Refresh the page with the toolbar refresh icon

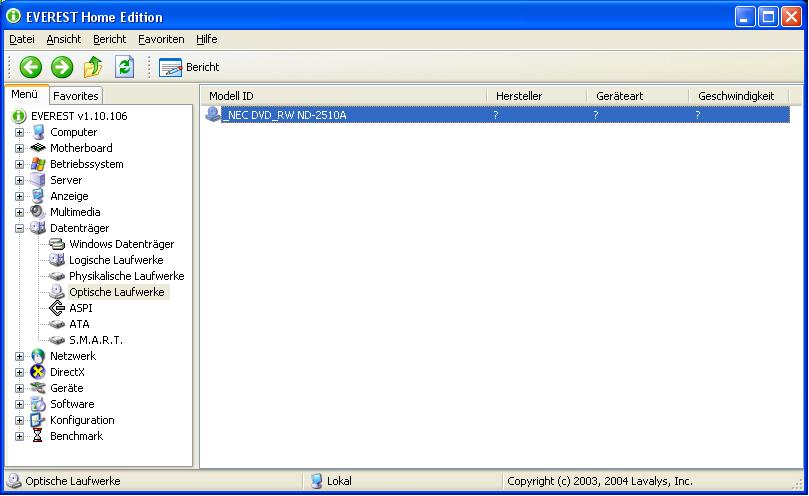pos(124,67)
